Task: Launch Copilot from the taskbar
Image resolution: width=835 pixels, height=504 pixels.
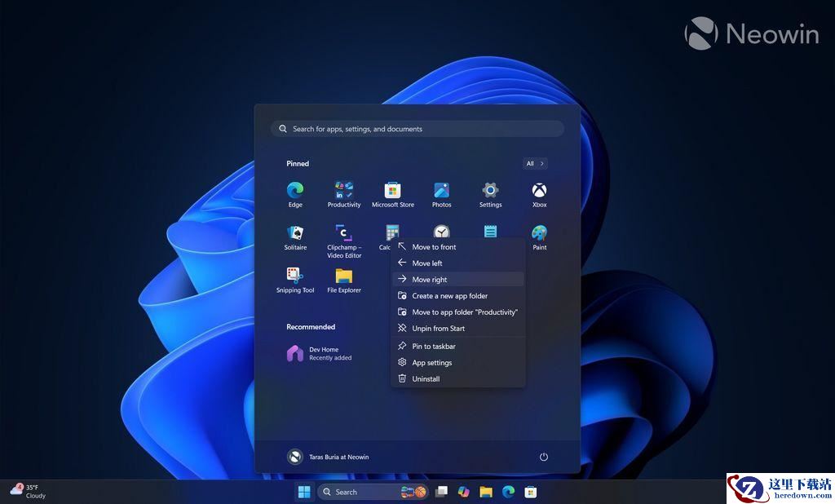Action: click(464, 492)
